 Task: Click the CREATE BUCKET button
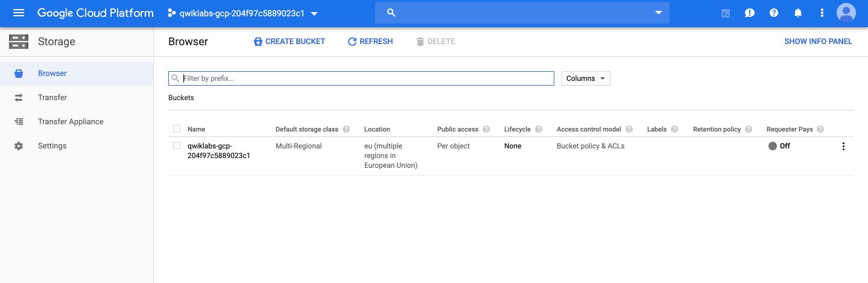click(x=290, y=42)
